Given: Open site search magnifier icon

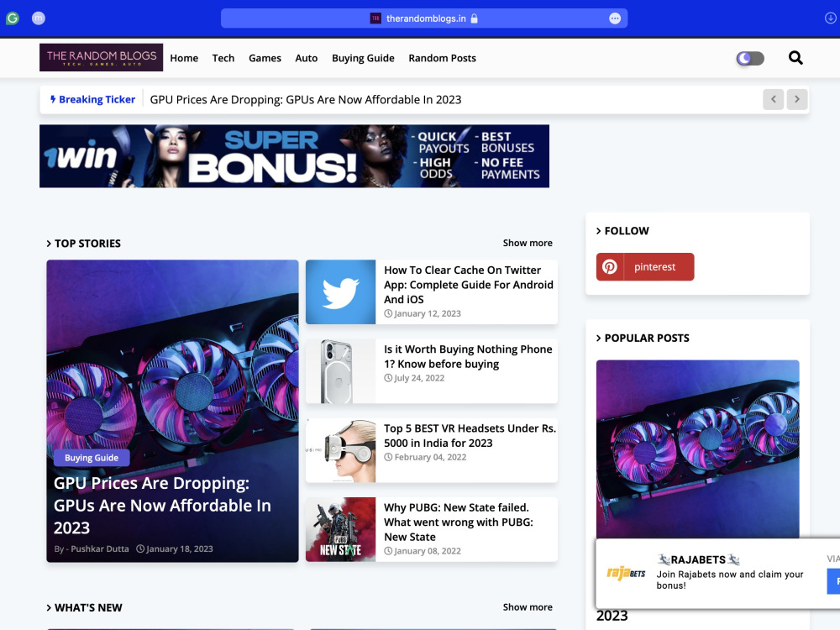Looking at the screenshot, I should 795,58.
